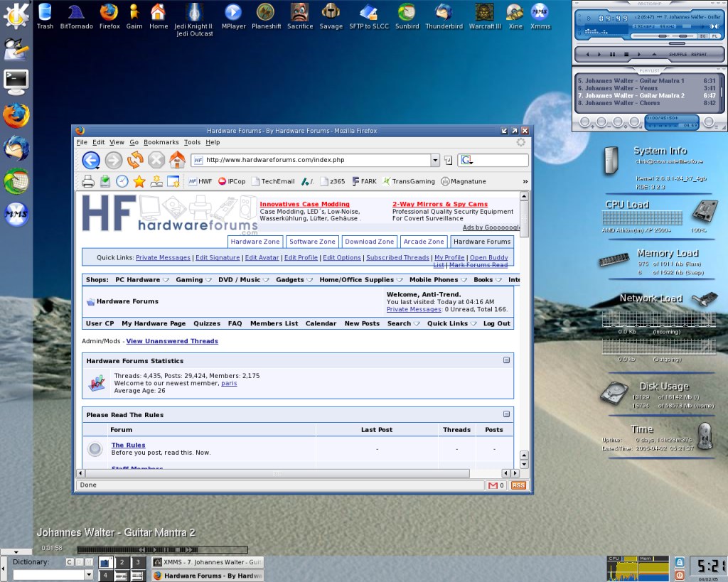Open the Xine desktop icon

click(515, 16)
